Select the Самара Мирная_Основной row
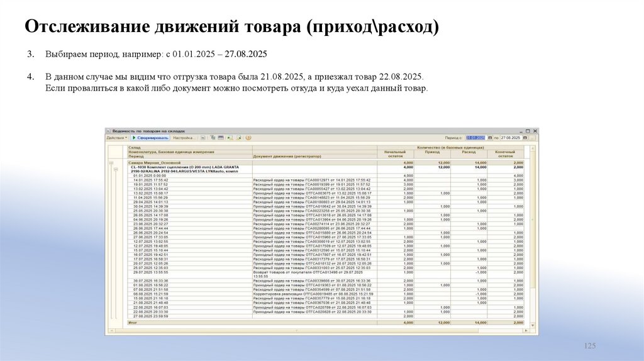The image size is (644, 361). tap(326, 163)
